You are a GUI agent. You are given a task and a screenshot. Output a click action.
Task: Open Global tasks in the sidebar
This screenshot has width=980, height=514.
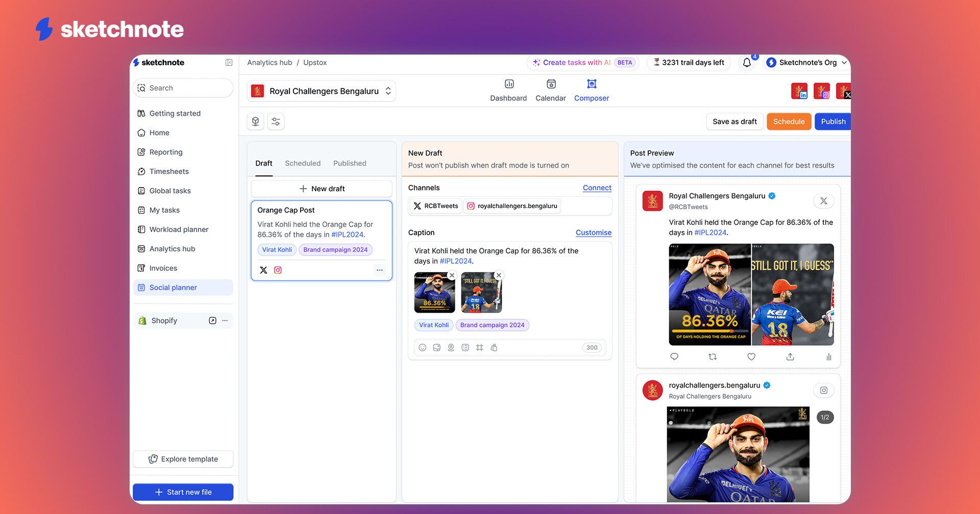[183, 191]
